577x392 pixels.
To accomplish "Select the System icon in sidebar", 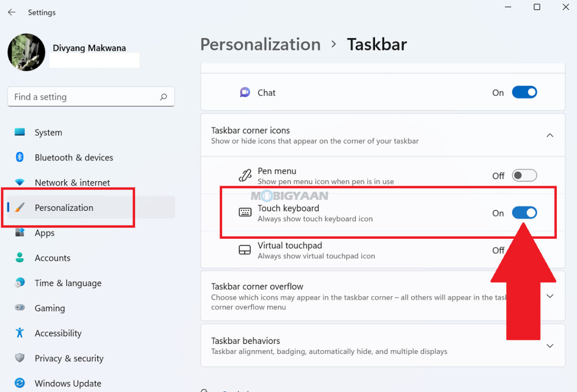I will click(20, 132).
